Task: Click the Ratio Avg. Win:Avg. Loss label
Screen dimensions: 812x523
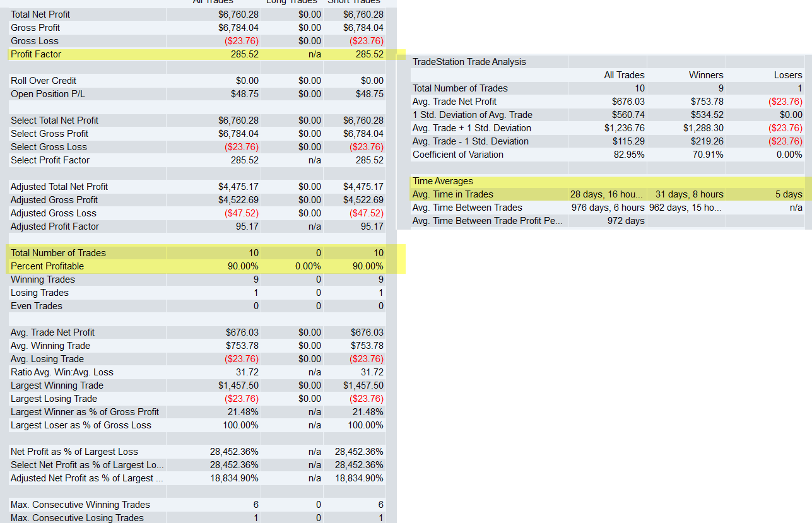Action: 62,372
